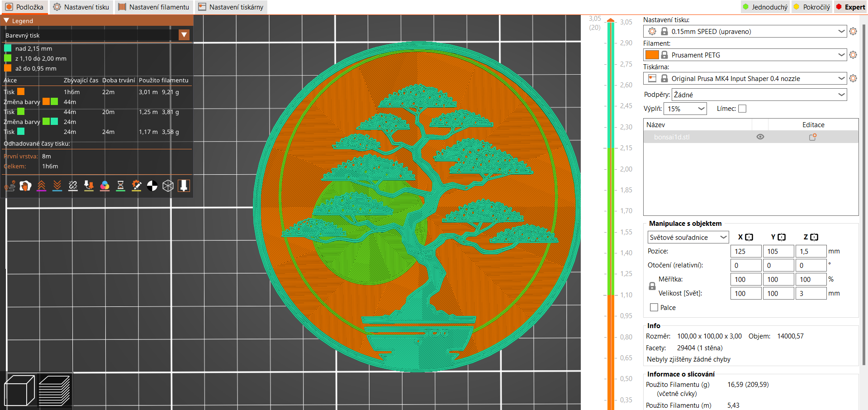Image resolution: width=868 pixels, height=410 pixels.
Task: Switch to Nastavení filamentu tab
Action: point(154,7)
